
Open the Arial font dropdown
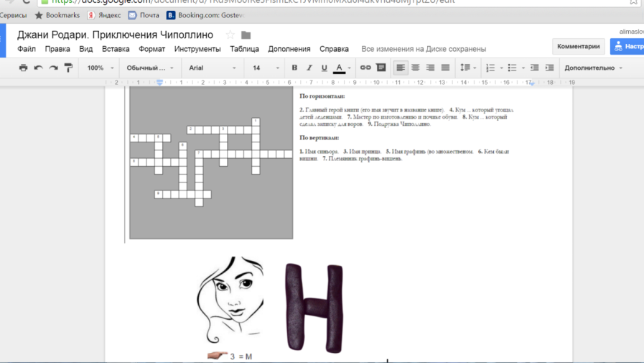(x=213, y=68)
